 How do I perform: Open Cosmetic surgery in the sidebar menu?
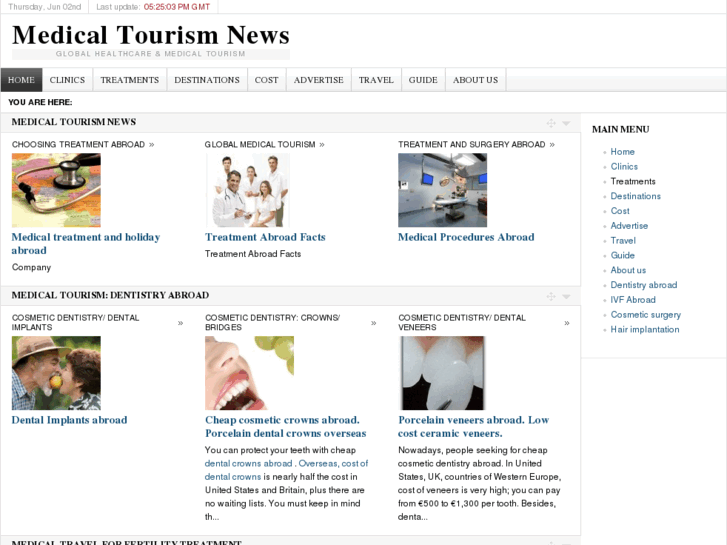click(645, 315)
